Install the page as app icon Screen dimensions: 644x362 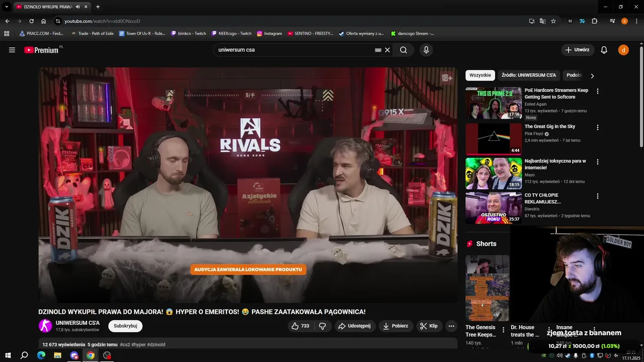point(532,21)
